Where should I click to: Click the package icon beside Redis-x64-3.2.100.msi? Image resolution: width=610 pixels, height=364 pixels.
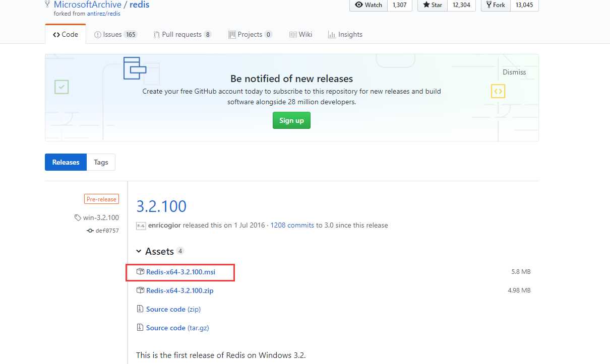pos(140,272)
